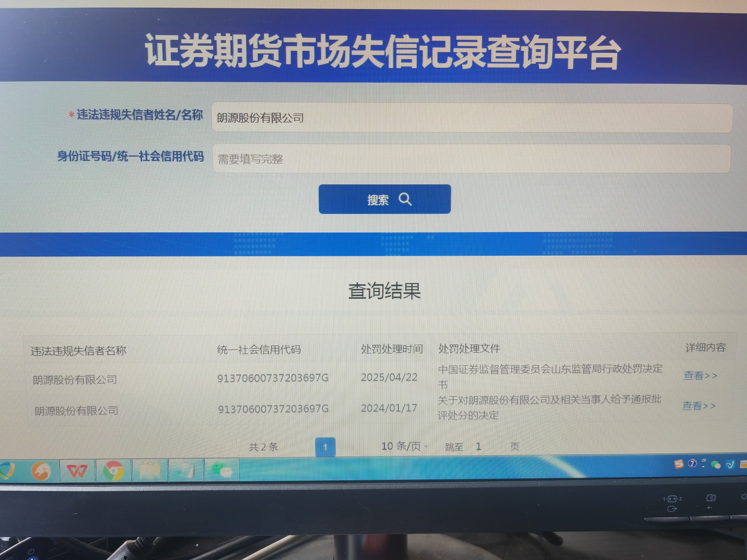The image size is (747, 560).
Task: Click the 搜索 search button
Action: (385, 199)
